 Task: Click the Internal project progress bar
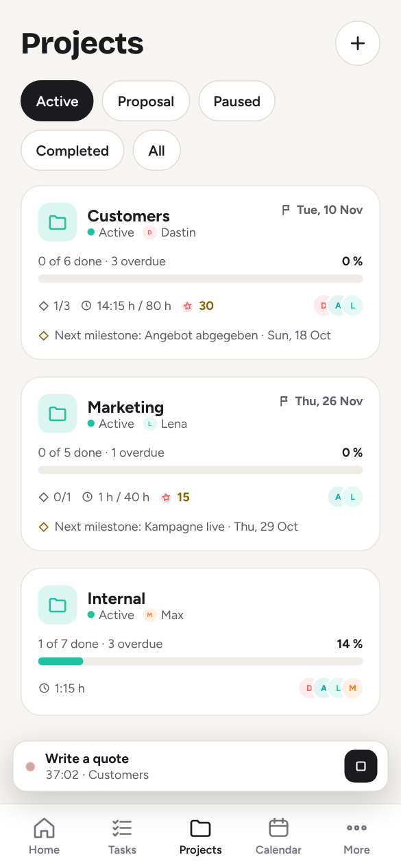tap(200, 662)
